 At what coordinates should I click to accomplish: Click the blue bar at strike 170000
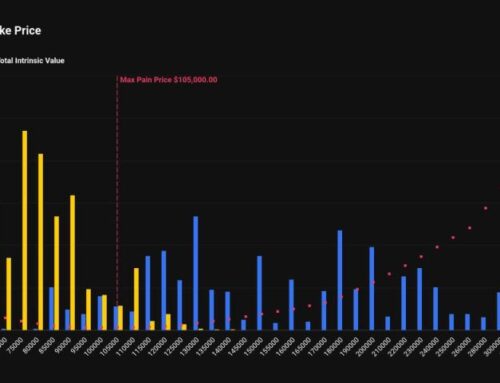click(324, 311)
